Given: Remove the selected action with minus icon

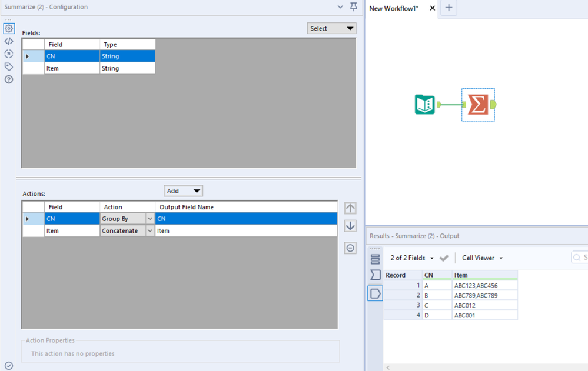Looking at the screenshot, I should coord(350,248).
